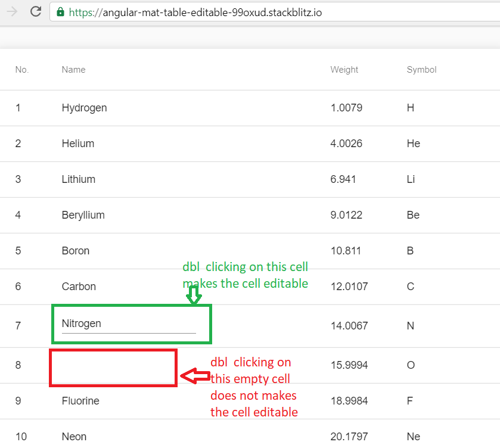The width and height of the screenshot is (500, 448).
Task: Click the browser reload icon
Action: 36,12
